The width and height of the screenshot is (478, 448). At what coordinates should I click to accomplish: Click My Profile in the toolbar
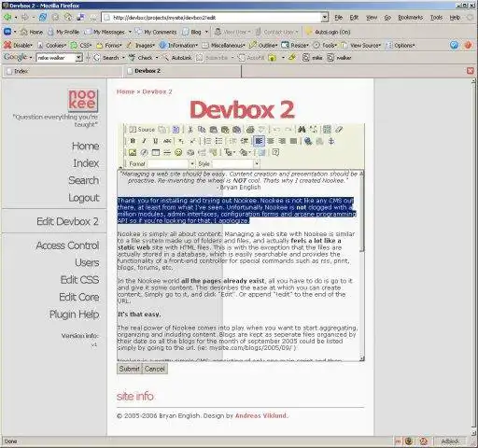click(63, 32)
